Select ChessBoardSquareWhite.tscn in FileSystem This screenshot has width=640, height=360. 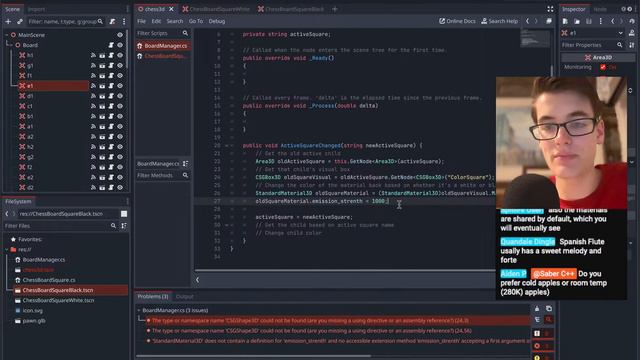coord(58,300)
